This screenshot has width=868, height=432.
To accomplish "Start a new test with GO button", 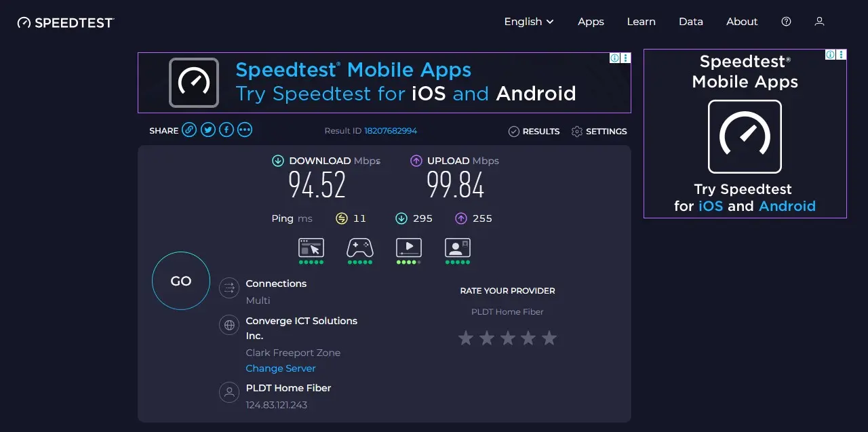I will click(x=181, y=281).
